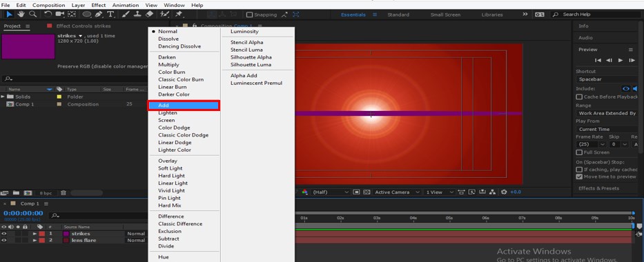The width and height of the screenshot is (644, 262).
Task: Open the Half resolution dropdown
Action: [x=330, y=192]
